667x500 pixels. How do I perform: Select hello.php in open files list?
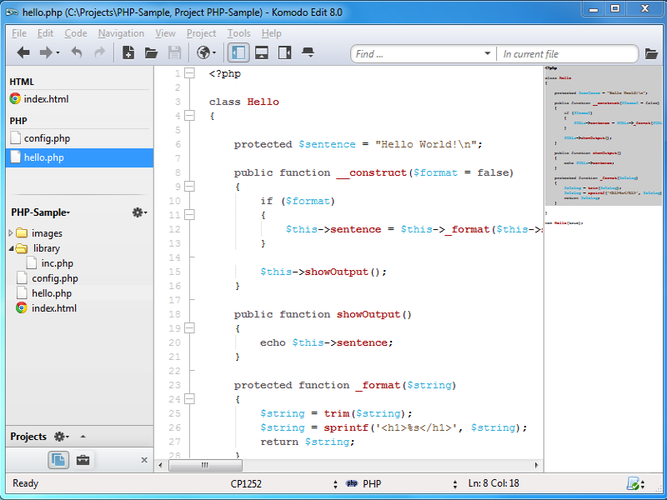tap(80, 157)
